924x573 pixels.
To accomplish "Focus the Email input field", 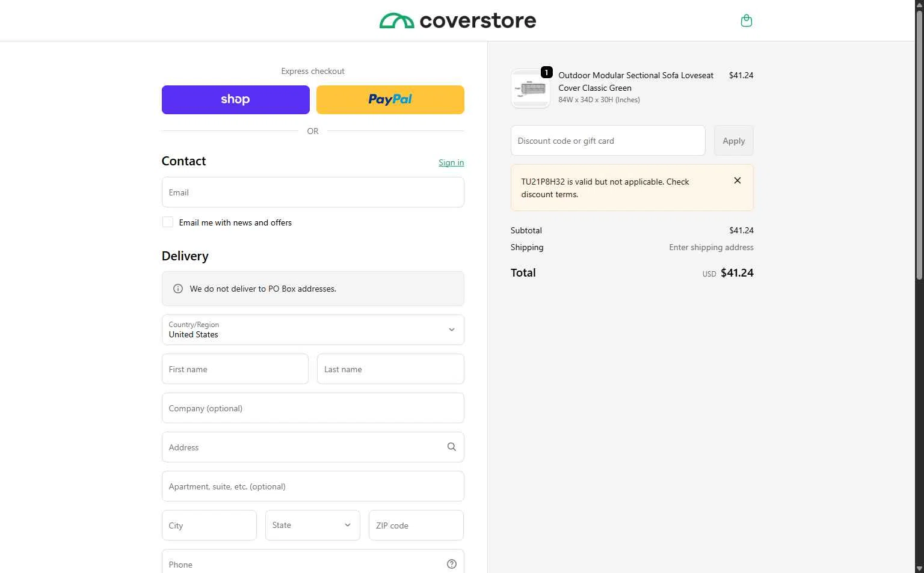I will click(313, 192).
